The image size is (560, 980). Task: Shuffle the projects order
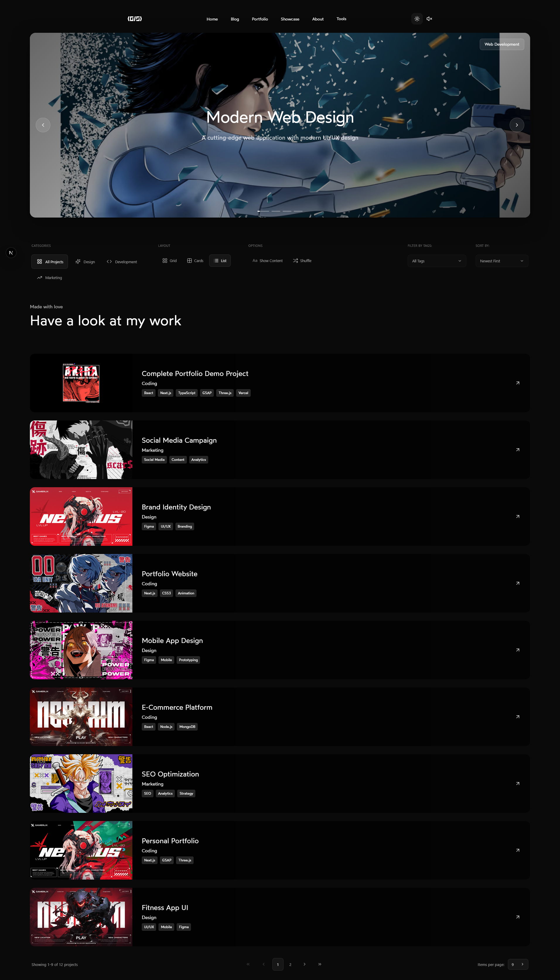302,261
